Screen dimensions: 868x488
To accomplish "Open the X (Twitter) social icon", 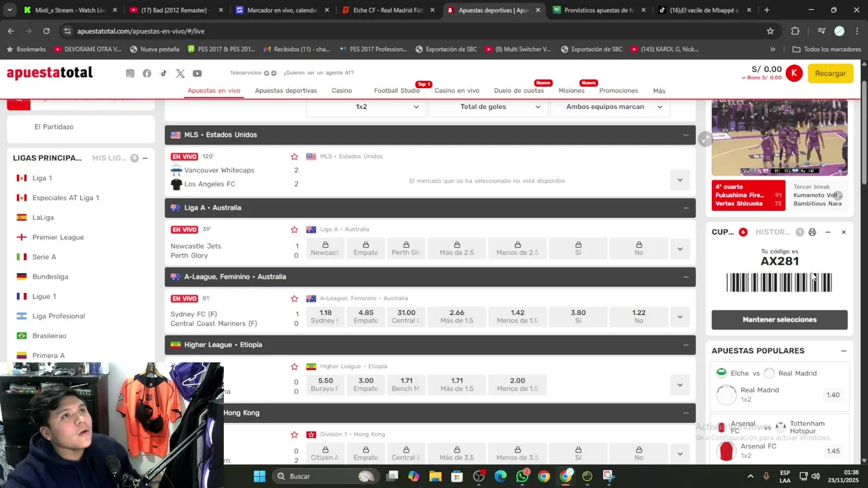I will [180, 73].
